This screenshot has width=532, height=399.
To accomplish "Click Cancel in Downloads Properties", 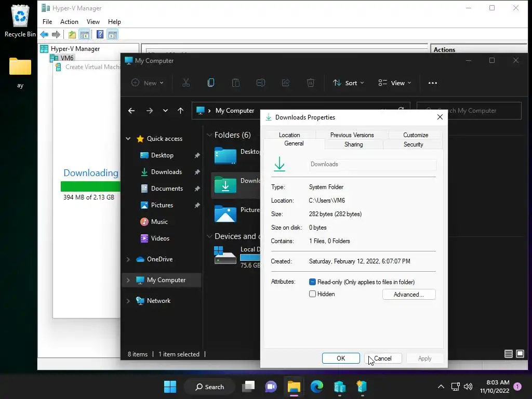I will point(383,358).
